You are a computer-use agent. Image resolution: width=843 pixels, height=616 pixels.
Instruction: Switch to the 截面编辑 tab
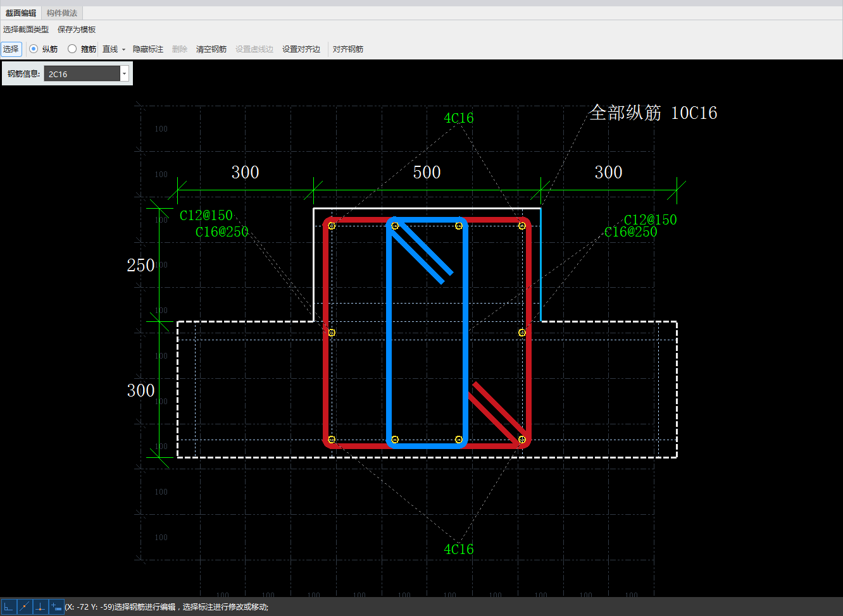[21, 13]
